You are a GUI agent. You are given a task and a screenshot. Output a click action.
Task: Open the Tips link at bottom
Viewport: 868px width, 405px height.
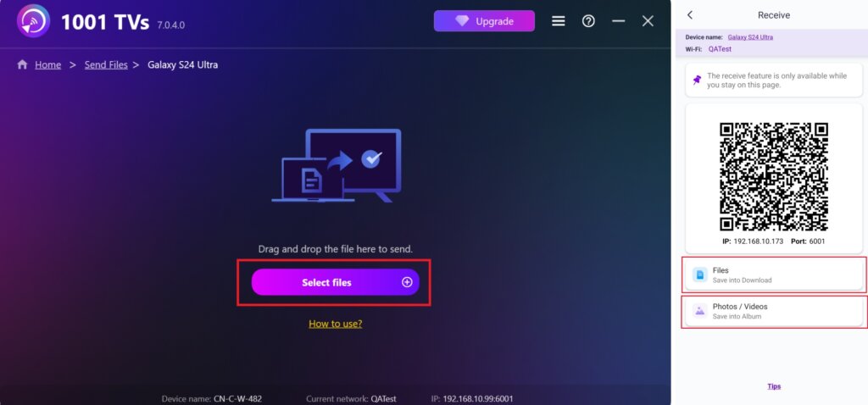click(x=774, y=386)
